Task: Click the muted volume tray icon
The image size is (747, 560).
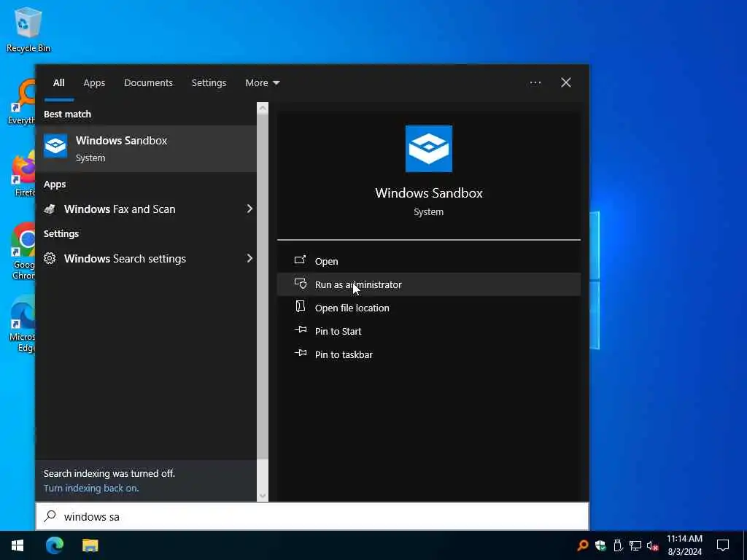Action: 652,545
